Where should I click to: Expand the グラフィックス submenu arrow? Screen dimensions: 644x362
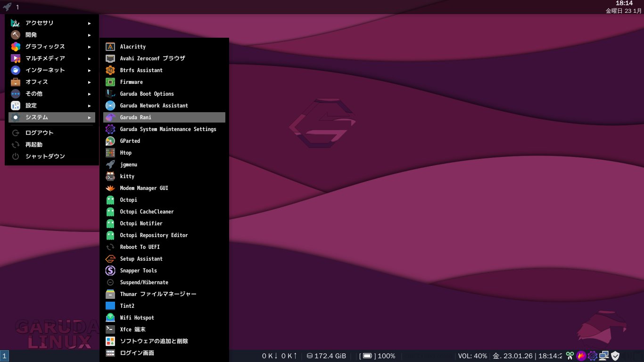coord(90,47)
